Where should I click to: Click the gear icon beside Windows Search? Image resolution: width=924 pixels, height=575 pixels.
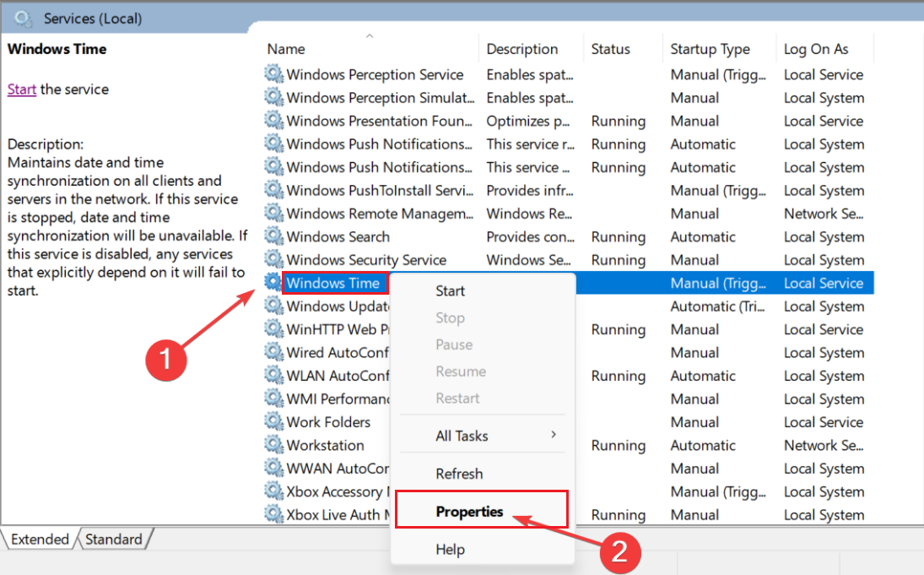point(273,236)
